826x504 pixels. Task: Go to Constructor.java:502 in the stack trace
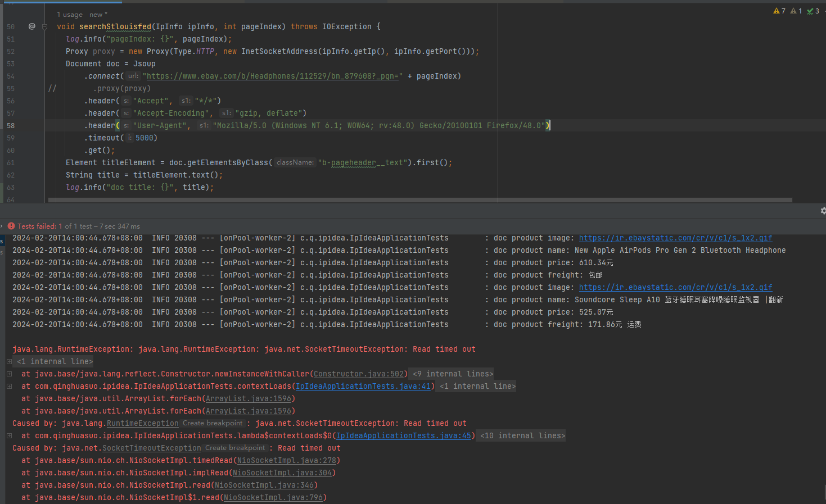tap(359, 374)
